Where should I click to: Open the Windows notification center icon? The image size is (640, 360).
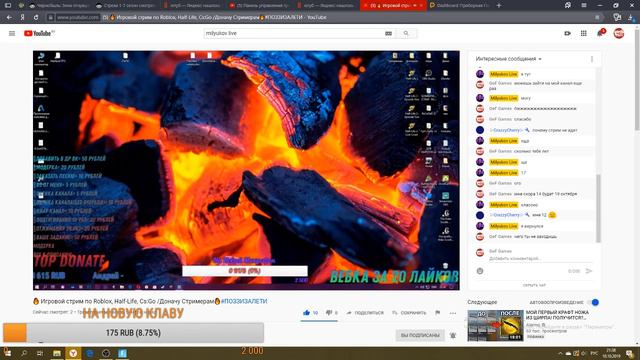pyautogui.click(x=630, y=353)
